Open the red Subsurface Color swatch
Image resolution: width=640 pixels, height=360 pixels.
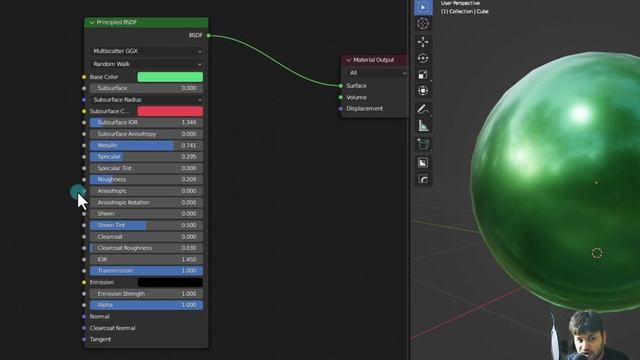tap(170, 111)
